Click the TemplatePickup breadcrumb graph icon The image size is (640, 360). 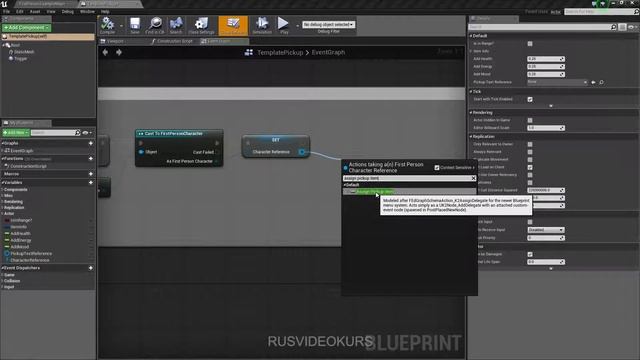pyautogui.click(x=249, y=52)
